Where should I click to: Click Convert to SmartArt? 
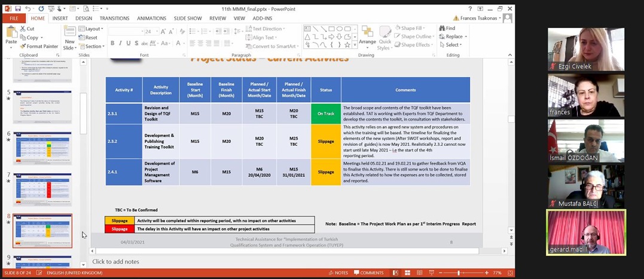tap(273, 47)
